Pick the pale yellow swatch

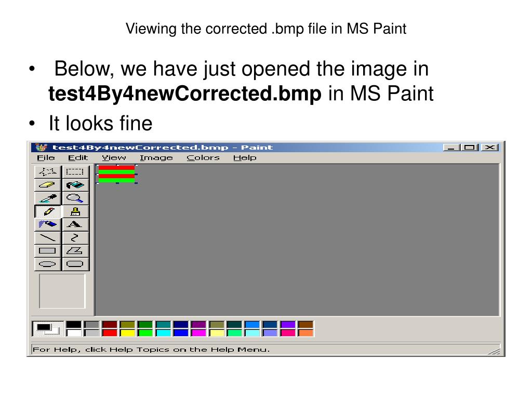click(217, 333)
